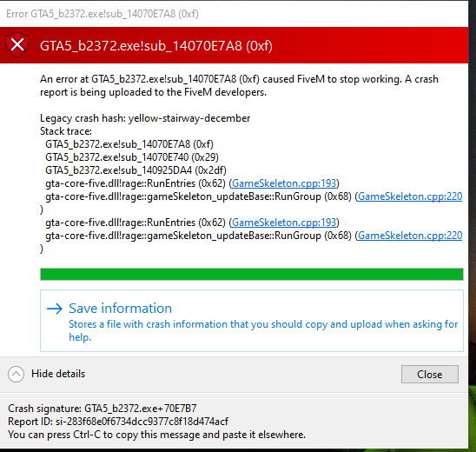Close the FiveM crash dialog
Viewport: 476px width, 452px height.
[430, 375]
